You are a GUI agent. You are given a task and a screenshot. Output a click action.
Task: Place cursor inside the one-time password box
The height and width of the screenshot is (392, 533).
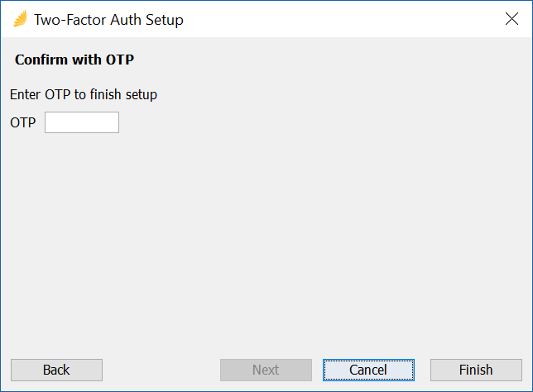click(82, 122)
